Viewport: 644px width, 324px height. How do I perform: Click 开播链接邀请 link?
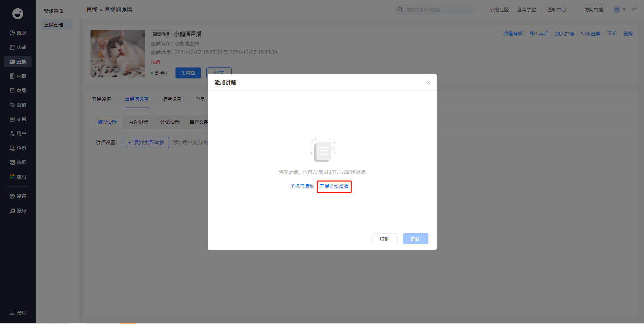coord(334,186)
